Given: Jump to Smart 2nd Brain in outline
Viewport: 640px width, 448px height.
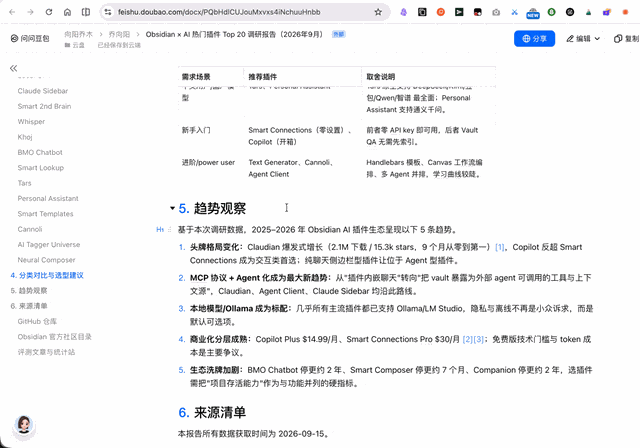Looking at the screenshot, I should pos(44,106).
